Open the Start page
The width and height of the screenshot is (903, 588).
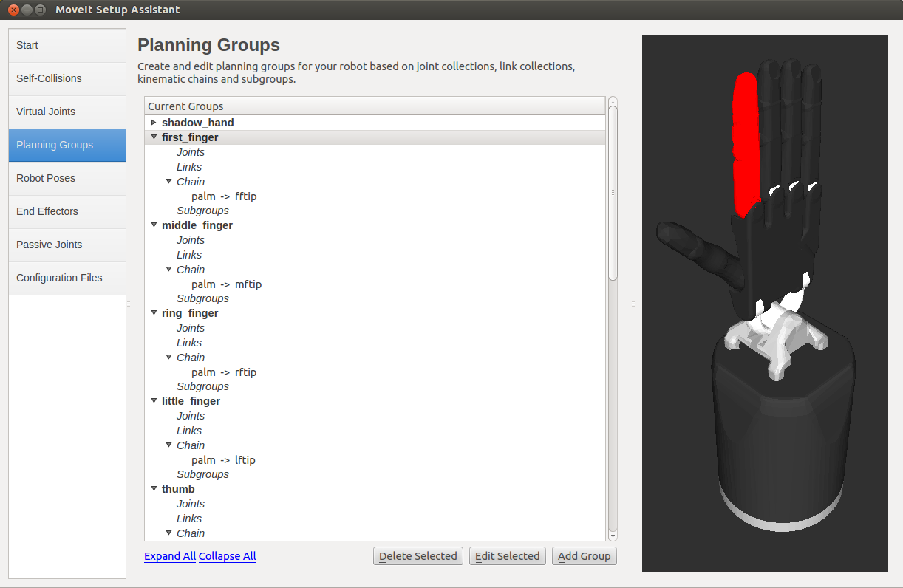pos(67,46)
